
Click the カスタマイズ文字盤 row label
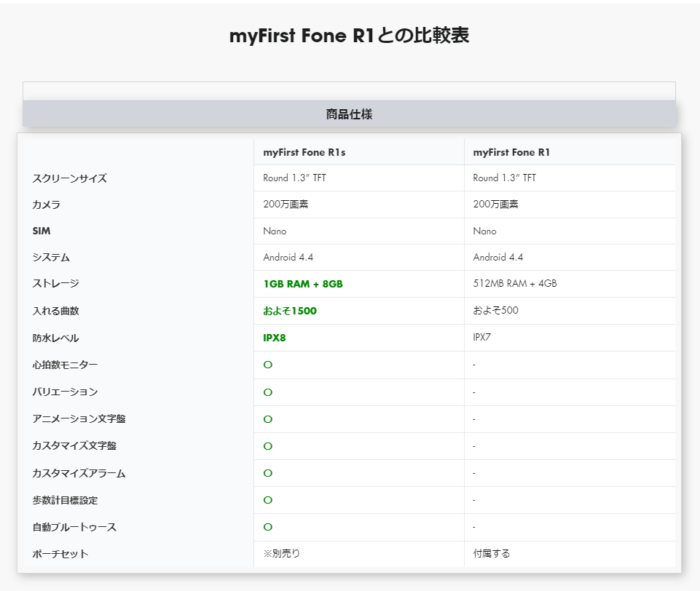coord(74,445)
